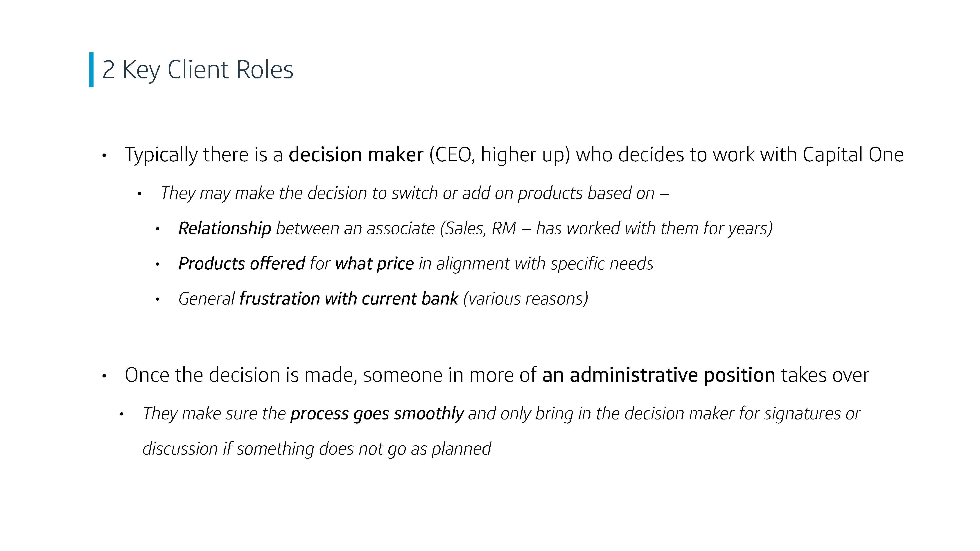Click the slide title '2 Key Client Roles'
This screenshot has height=551, width=980.
(x=198, y=70)
